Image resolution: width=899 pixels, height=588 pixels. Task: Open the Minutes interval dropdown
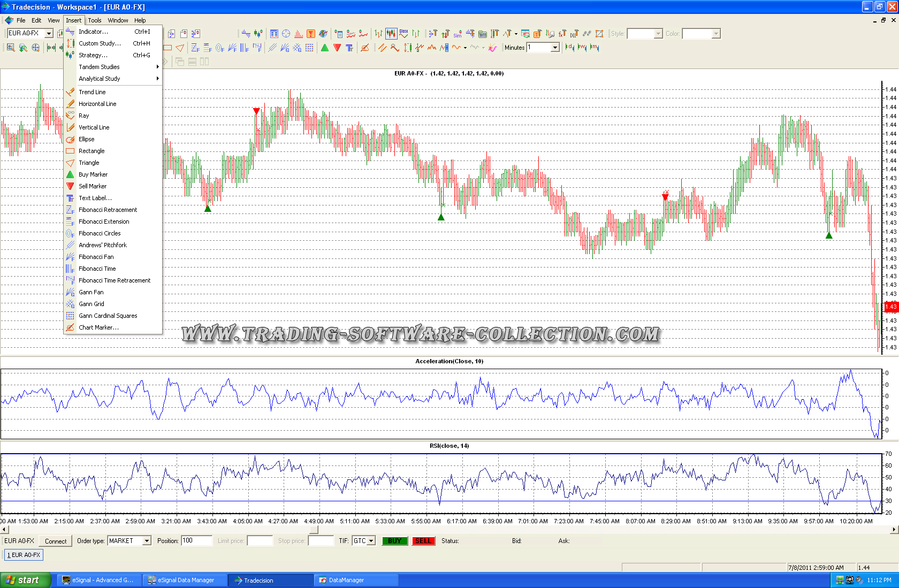pyautogui.click(x=555, y=48)
